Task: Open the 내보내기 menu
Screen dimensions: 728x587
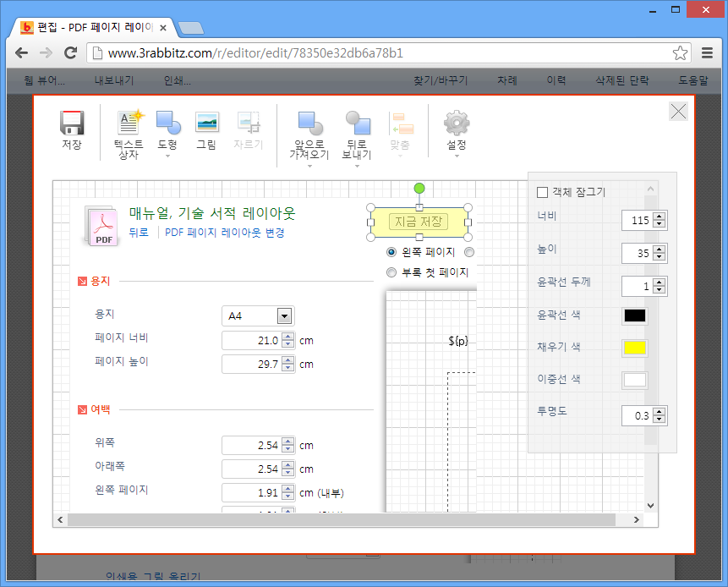Action: [114, 81]
